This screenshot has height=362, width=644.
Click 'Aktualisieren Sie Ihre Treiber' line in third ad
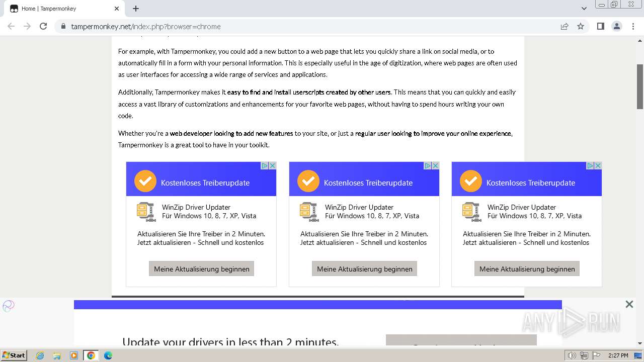pos(527,234)
